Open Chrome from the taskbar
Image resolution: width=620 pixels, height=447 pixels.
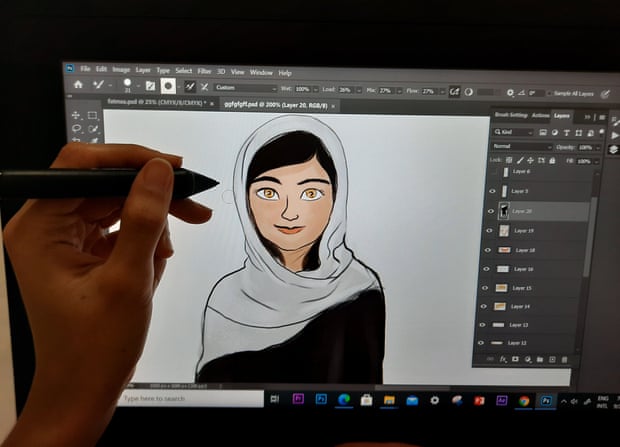[524, 401]
